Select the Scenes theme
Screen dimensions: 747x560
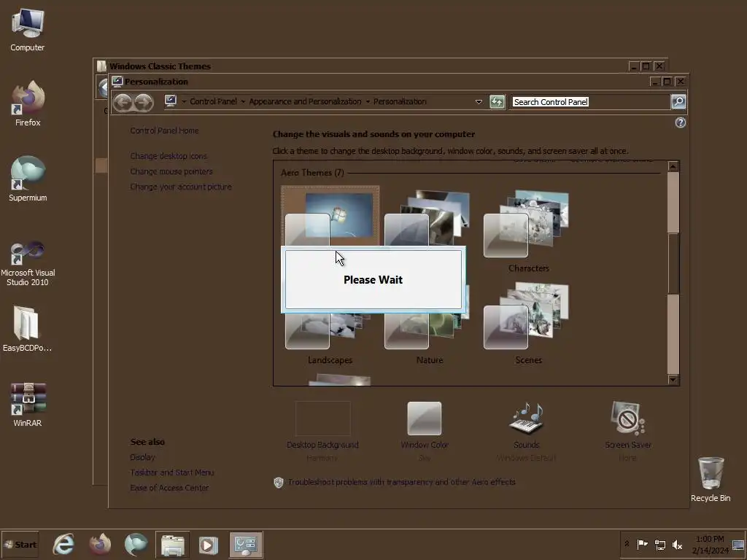pos(527,324)
